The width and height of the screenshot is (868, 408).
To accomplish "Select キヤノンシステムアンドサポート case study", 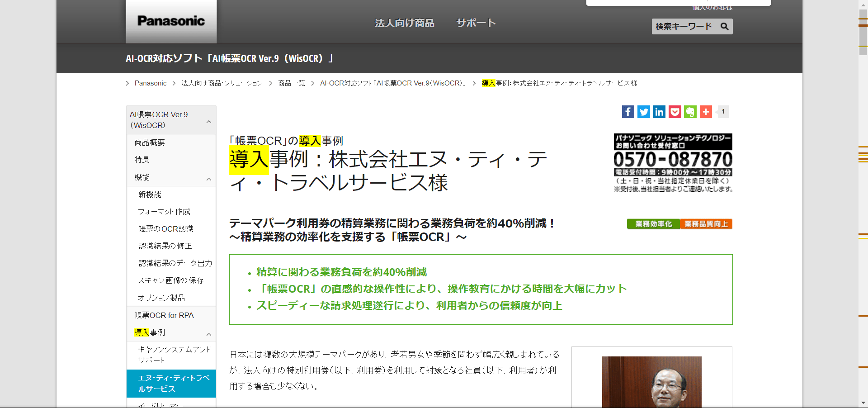I will [x=175, y=355].
